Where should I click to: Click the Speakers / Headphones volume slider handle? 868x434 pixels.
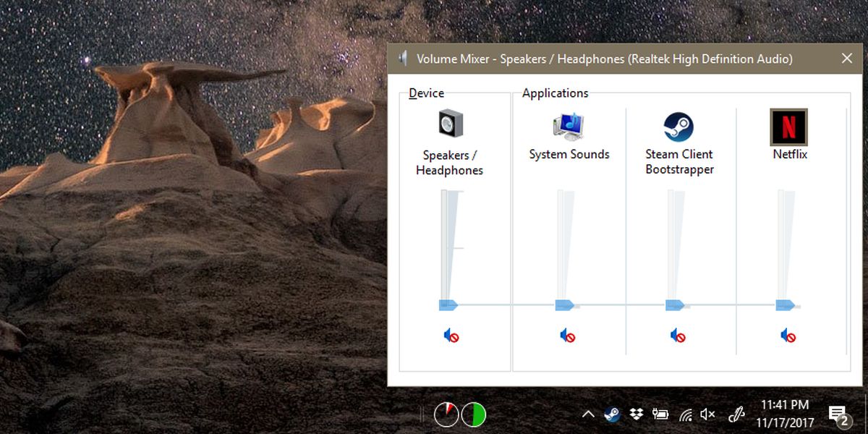pos(448,305)
